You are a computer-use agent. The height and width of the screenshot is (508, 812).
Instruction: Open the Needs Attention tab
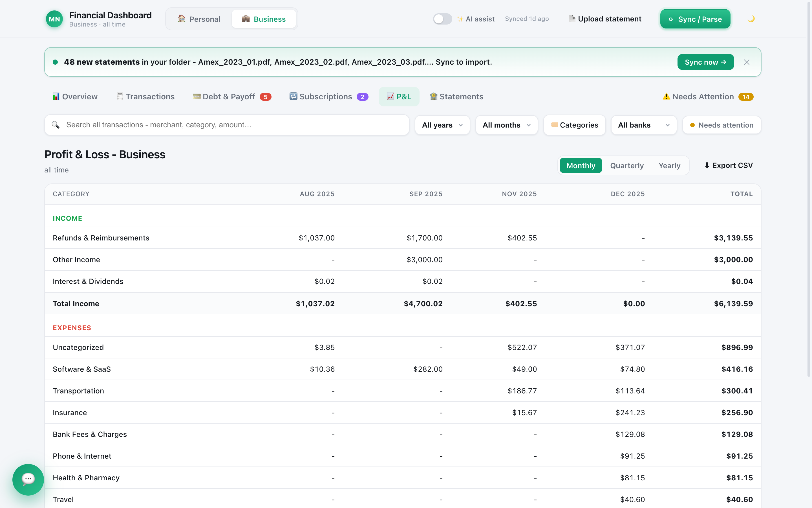708,97
